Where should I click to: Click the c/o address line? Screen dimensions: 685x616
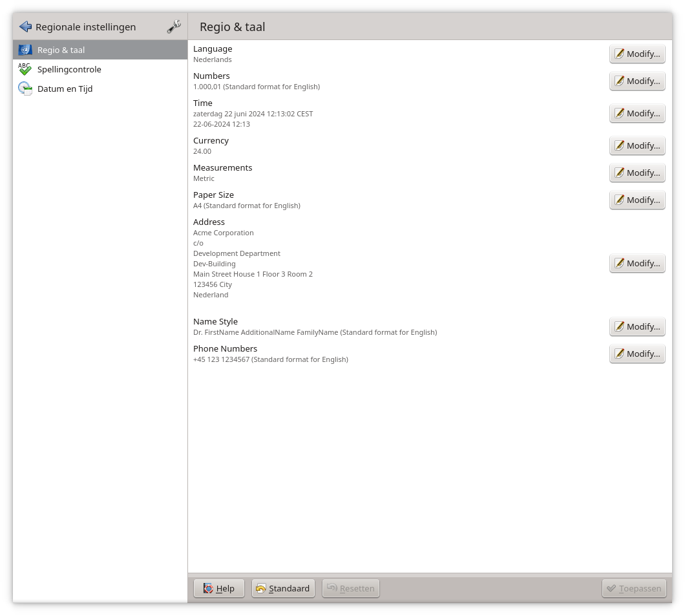click(x=198, y=243)
